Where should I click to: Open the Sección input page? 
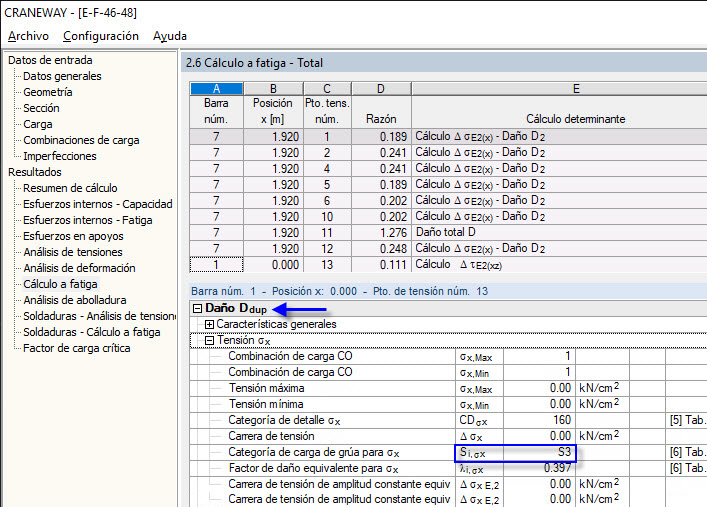(x=41, y=108)
